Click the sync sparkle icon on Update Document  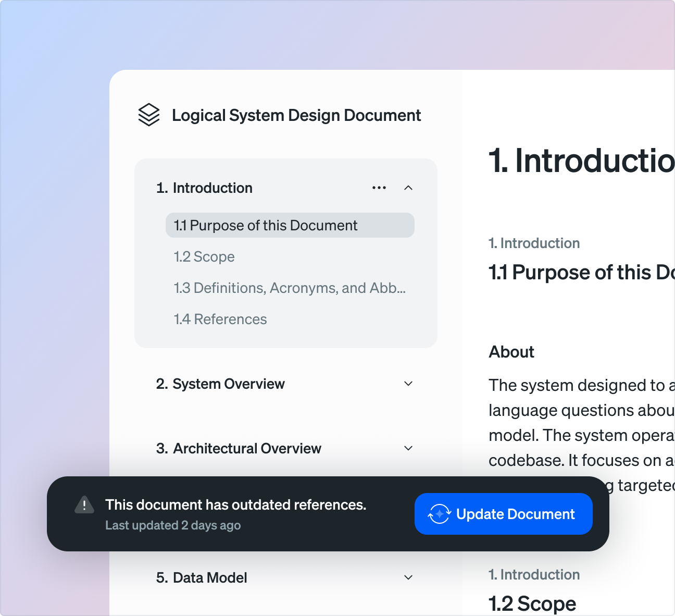coord(439,514)
